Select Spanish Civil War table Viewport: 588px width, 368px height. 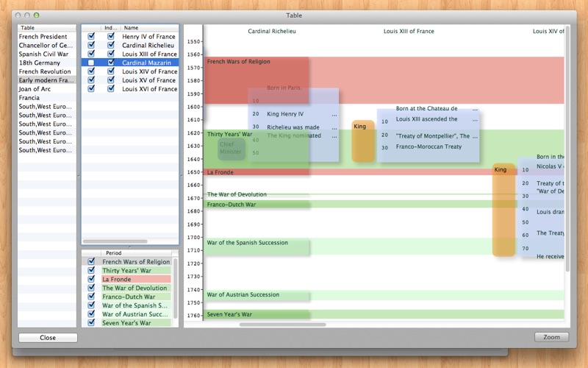47,54
